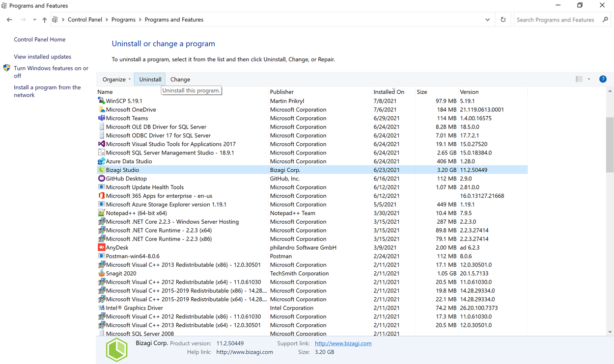Open View installed updates link

click(42, 56)
